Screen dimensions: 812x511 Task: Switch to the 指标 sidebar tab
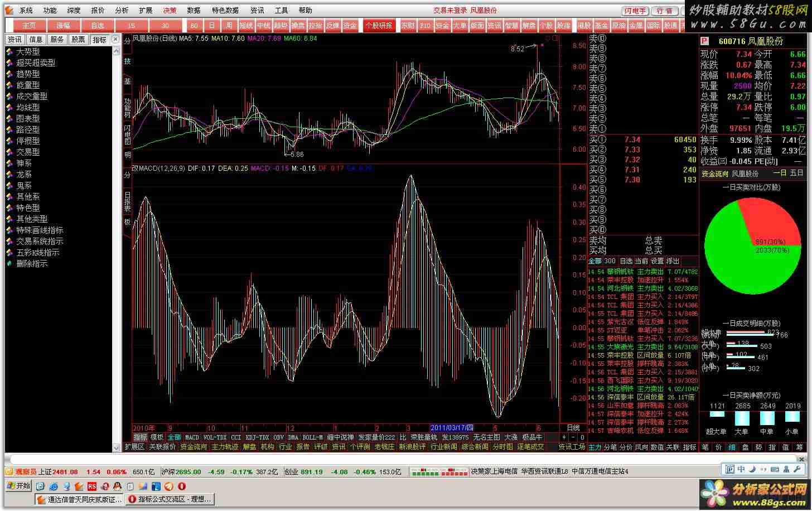tap(99, 40)
